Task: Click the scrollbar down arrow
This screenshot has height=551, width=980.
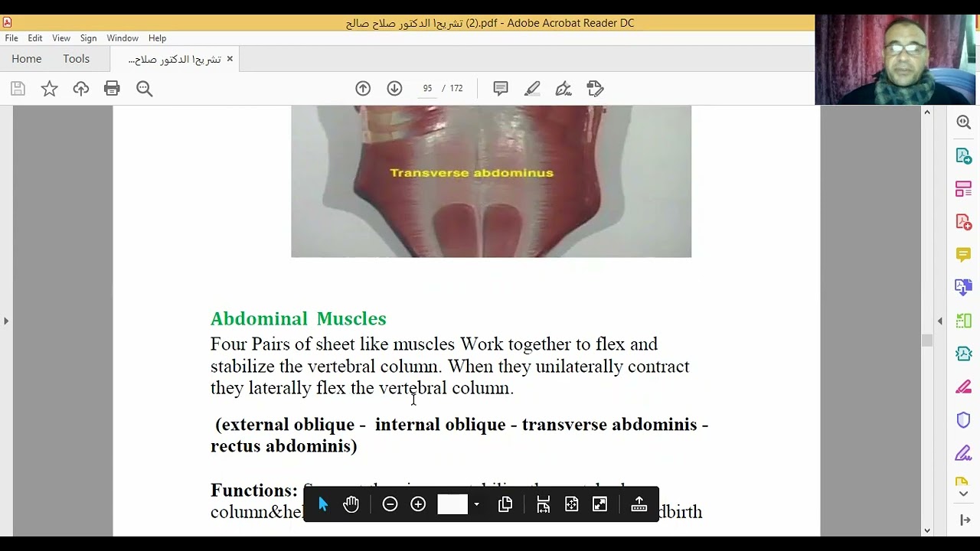Action: (x=927, y=530)
